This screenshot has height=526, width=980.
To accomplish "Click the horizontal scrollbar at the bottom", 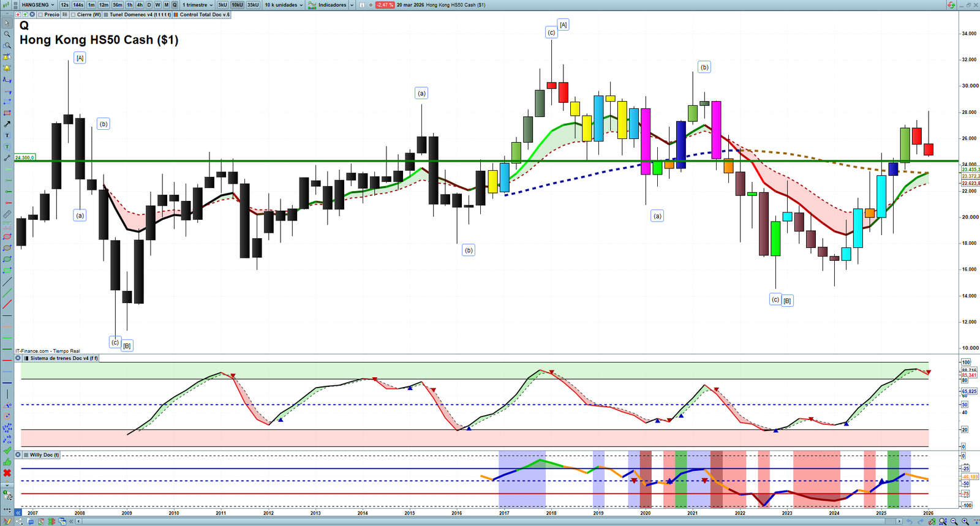I will tap(488, 522).
